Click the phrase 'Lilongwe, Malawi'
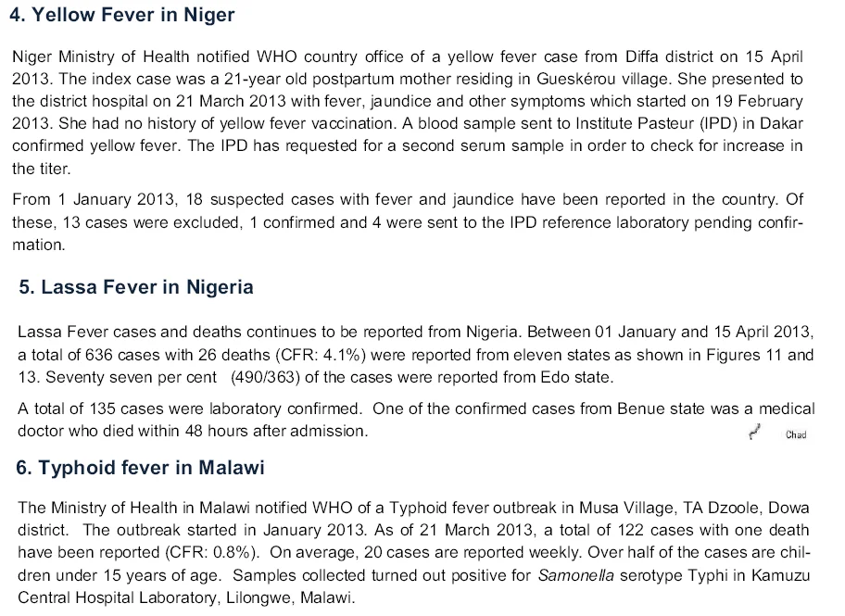This screenshot has height=616, width=845. pyautogui.click(x=289, y=597)
